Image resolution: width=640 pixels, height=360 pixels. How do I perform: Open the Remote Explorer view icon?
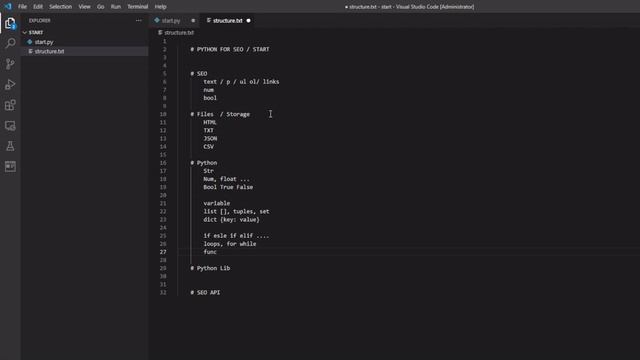[x=10, y=126]
